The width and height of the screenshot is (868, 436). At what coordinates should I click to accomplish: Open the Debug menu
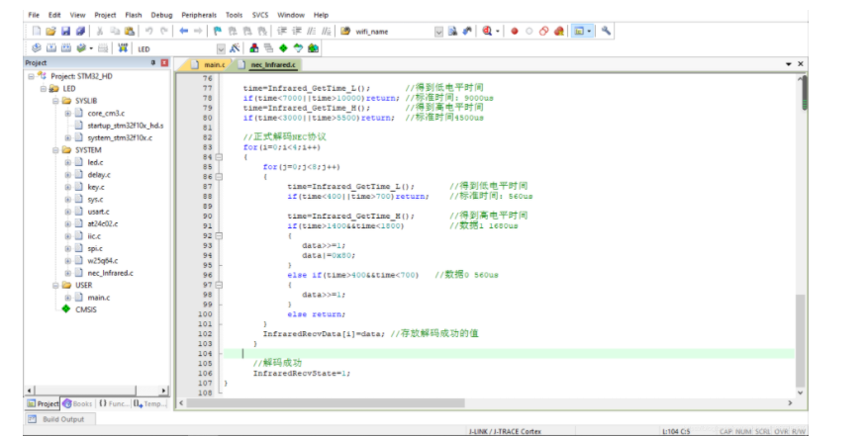pos(161,15)
